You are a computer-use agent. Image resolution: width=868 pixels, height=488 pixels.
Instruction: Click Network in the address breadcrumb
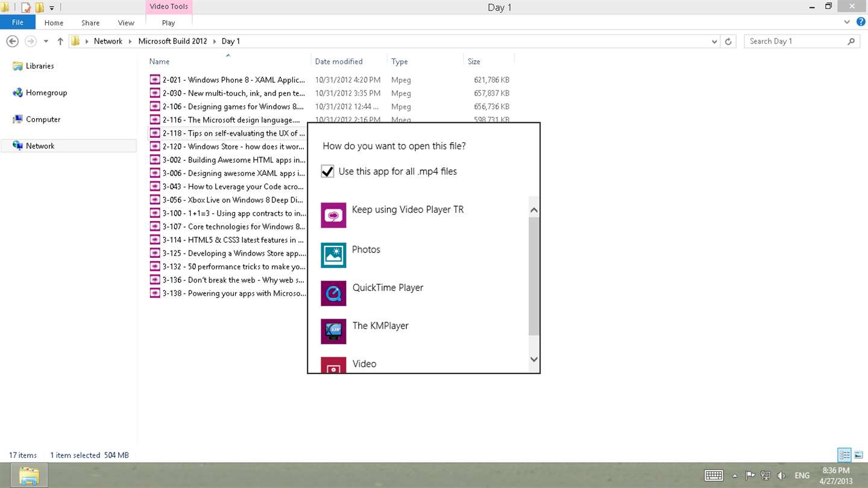click(108, 41)
